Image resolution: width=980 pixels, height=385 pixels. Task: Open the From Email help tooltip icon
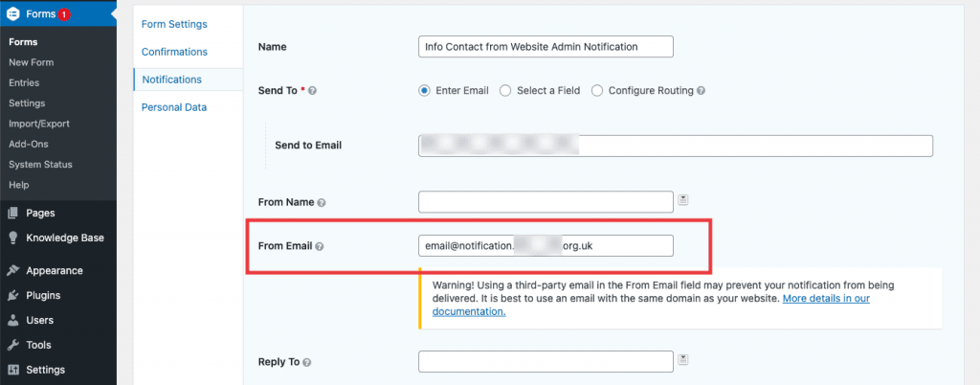click(x=320, y=246)
